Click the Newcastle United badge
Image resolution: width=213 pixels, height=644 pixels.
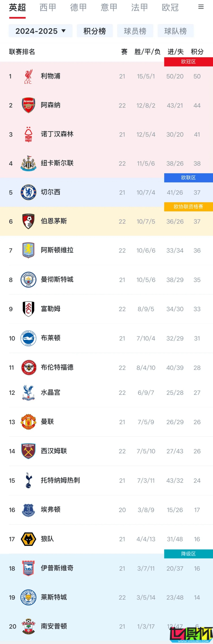coord(28,163)
